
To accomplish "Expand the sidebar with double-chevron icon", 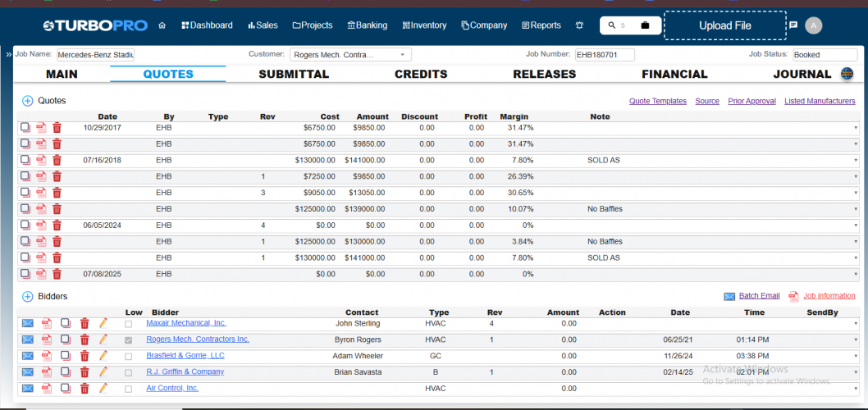I will (9, 55).
